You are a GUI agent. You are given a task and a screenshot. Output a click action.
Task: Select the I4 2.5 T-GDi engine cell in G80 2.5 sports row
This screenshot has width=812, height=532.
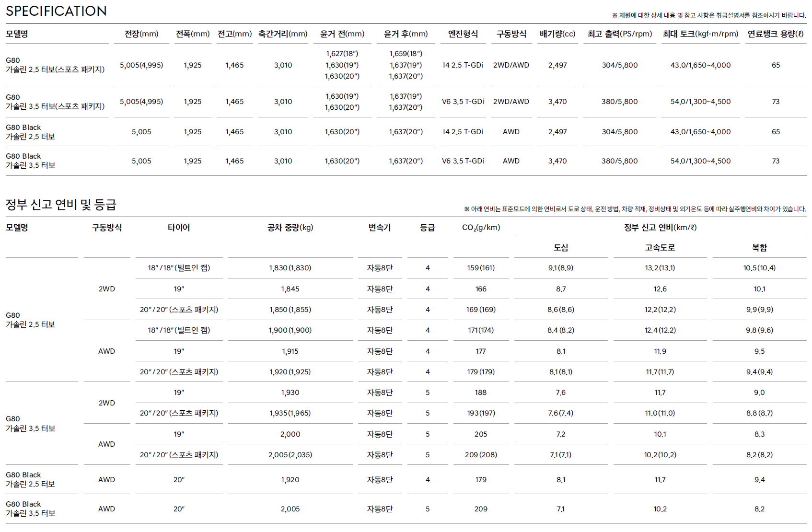point(463,65)
